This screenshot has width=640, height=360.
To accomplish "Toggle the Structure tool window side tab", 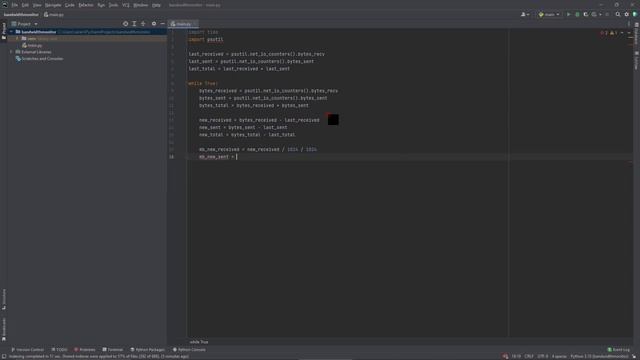I will [4, 299].
